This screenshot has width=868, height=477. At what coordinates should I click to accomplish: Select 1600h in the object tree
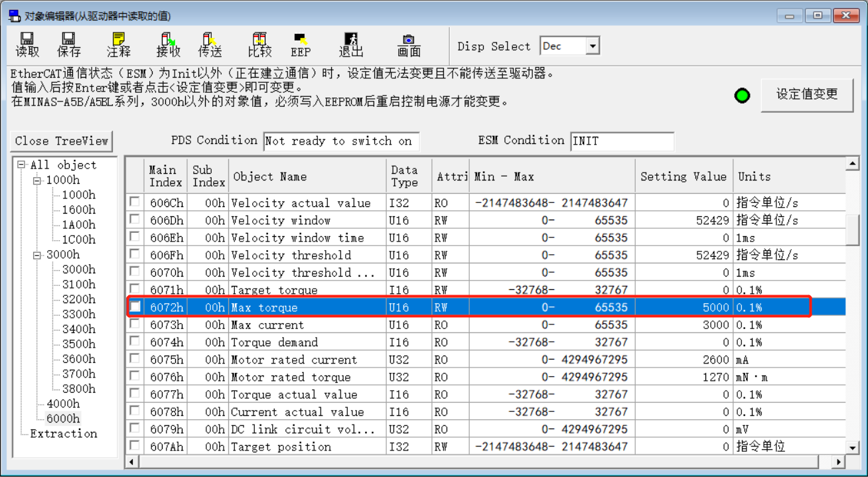tap(78, 210)
